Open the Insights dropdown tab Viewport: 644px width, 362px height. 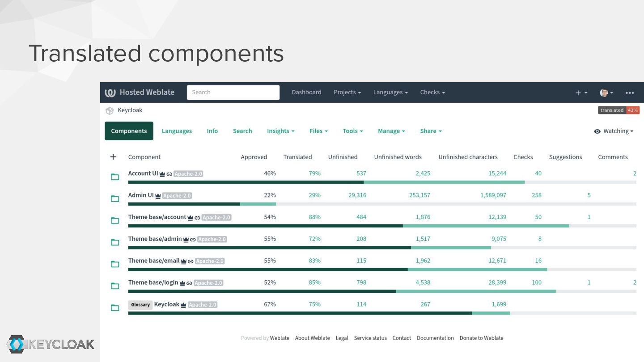(281, 131)
